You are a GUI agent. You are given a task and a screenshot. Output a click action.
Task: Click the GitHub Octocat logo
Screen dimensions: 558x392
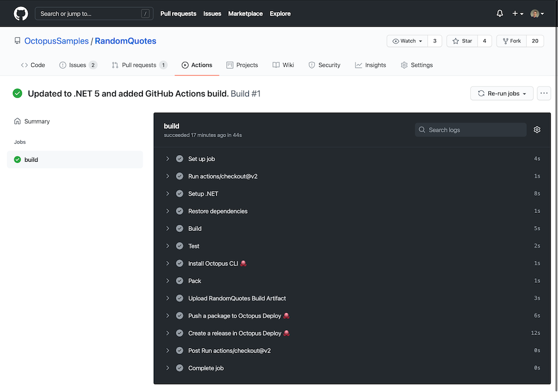[21, 13]
